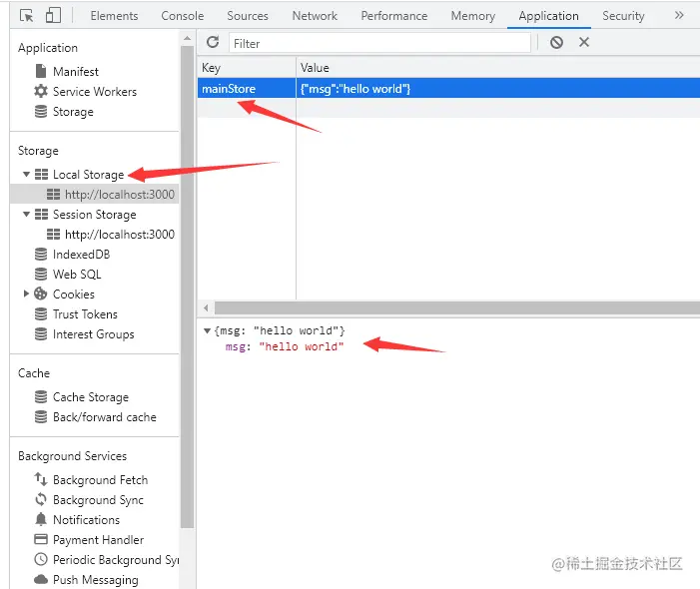This screenshot has height=589, width=700.
Task: Click the clear all storage icon
Action: 556,42
